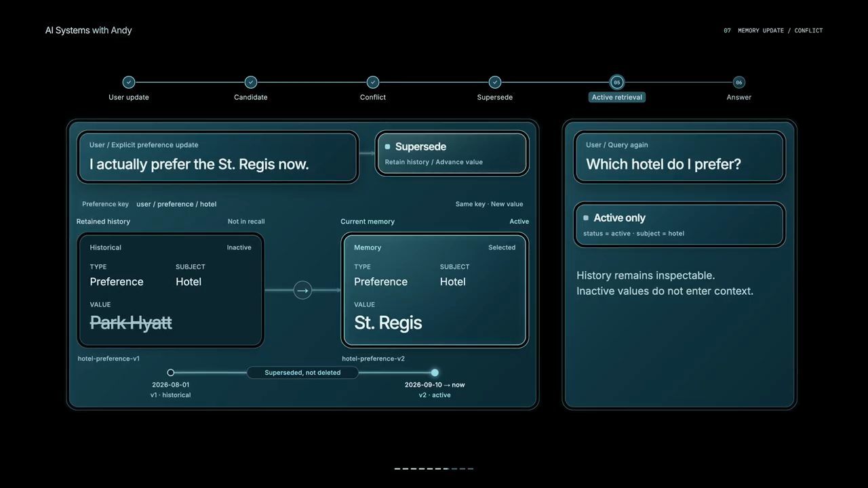Click 'status = active · subject = hotel' filter text
868x488 pixels.
click(633, 233)
